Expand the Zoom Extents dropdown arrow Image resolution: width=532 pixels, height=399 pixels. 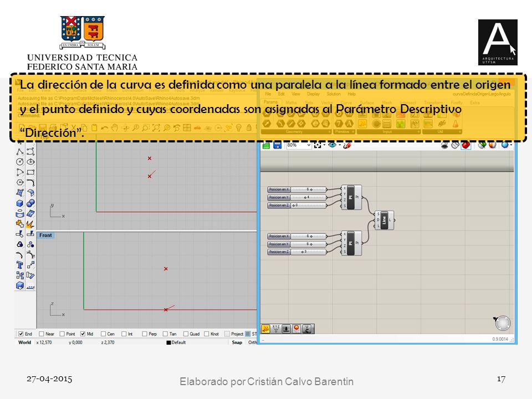[324, 145]
